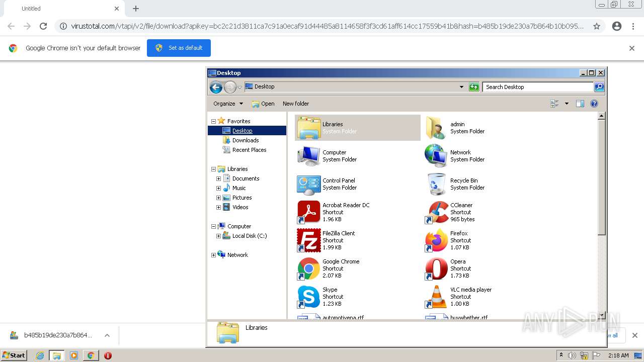
Task: Select the Computer system folder icon
Action: click(308, 156)
